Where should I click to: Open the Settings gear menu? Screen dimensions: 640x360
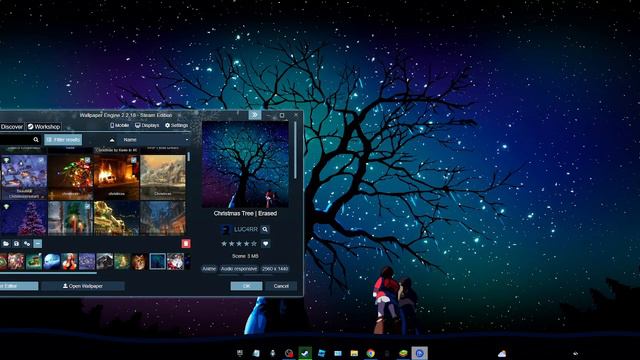pos(176,125)
